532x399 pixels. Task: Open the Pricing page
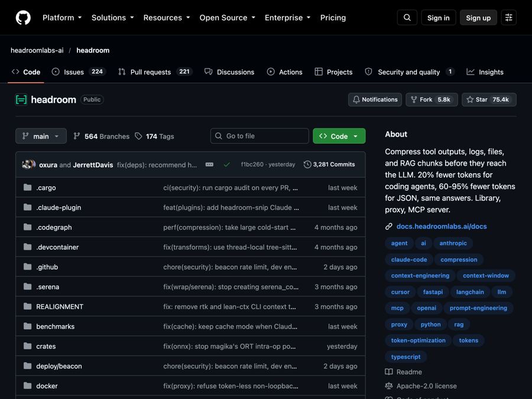point(333,18)
